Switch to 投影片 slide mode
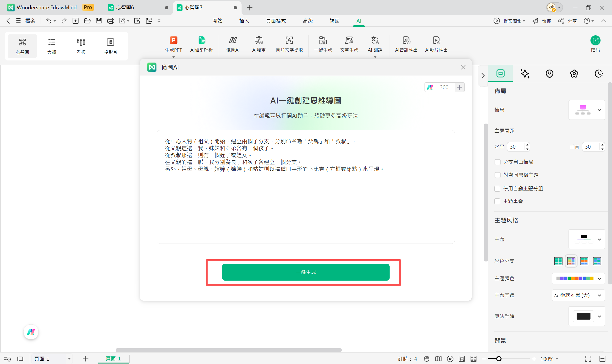 tap(110, 46)
